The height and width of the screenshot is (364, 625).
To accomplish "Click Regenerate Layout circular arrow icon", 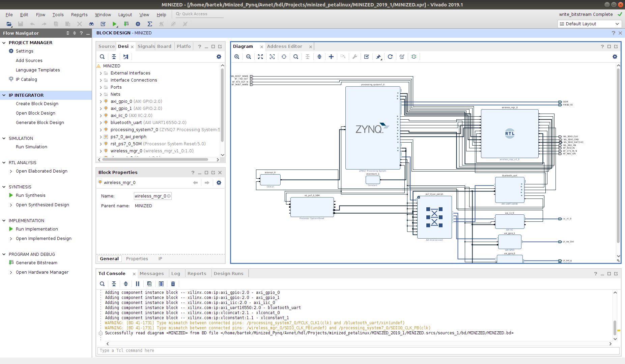I will pyautogui.click(x=390, y=57).
